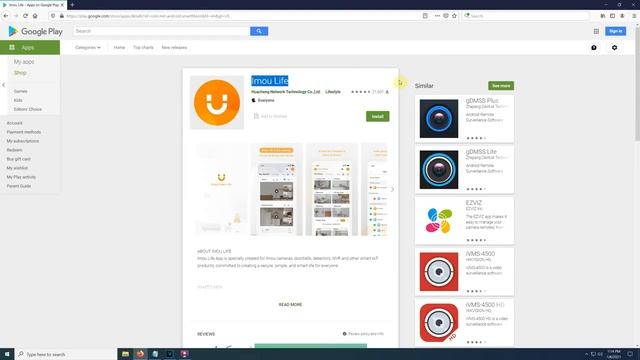640x360 pixels.
Task: Open Windows Start menu
Action: 7,354
